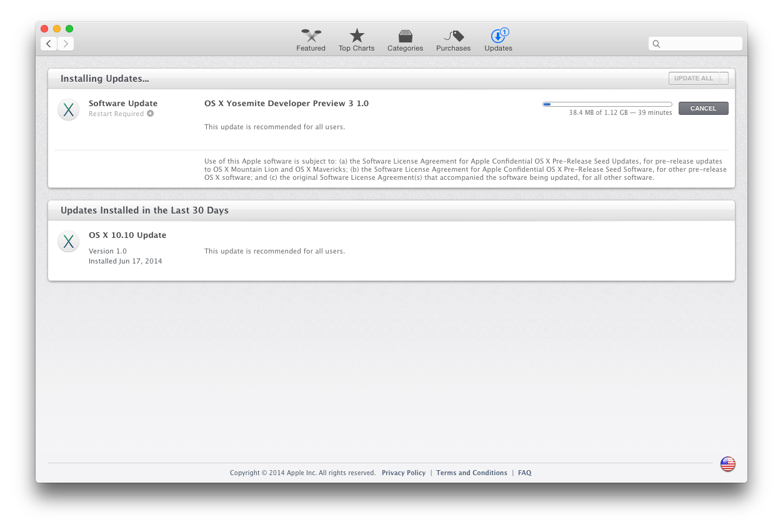
Task: Expand the Restart Required disclosure arrow
Action: pos(150,114)
